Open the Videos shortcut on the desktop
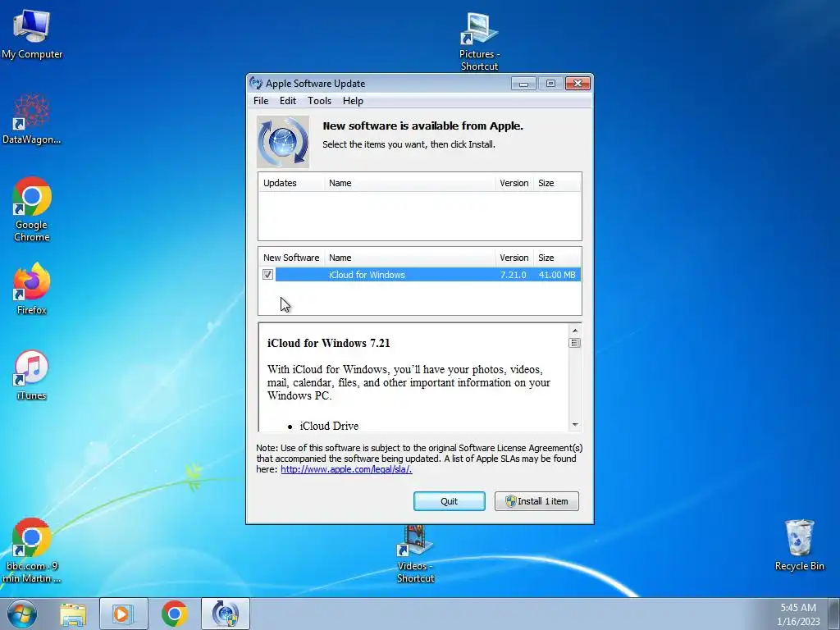This screenshot has width=840, height=630. 415,554
